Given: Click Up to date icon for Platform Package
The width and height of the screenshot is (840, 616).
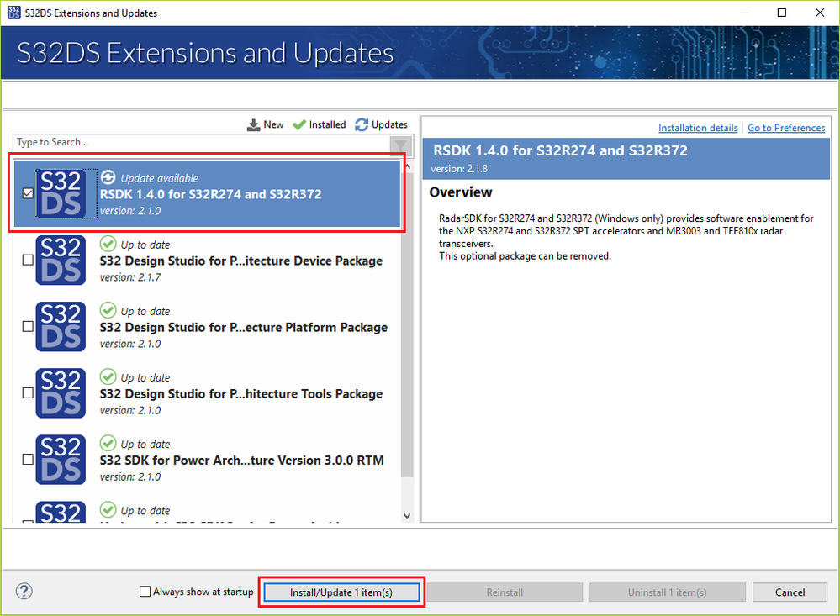Looking at the screenshot, I should tap(108, 310).
